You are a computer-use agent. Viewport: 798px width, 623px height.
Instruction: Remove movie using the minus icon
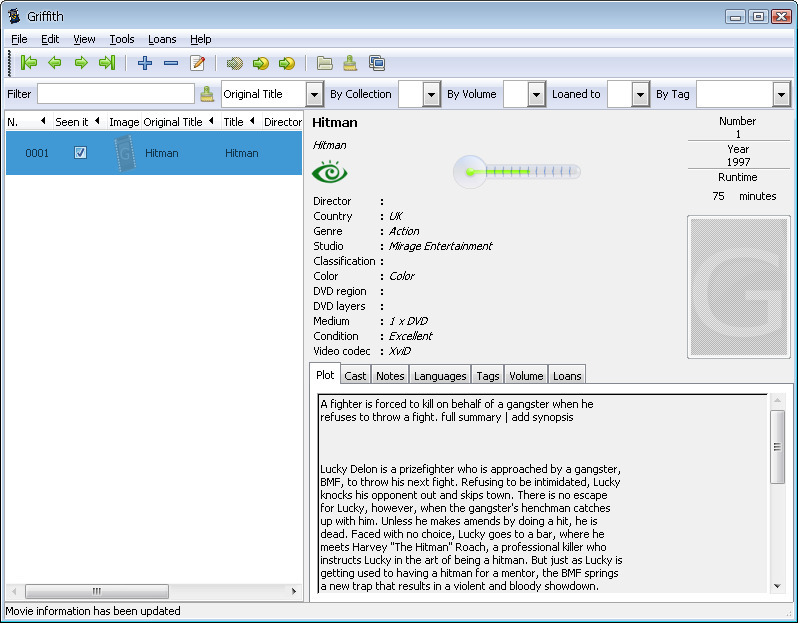[x=171, y=63]
